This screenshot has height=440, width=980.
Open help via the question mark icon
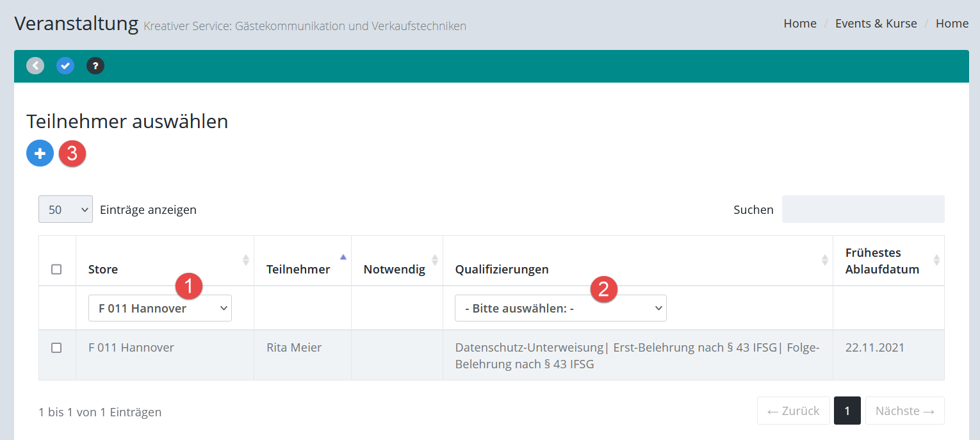click(x=95, y=65)
